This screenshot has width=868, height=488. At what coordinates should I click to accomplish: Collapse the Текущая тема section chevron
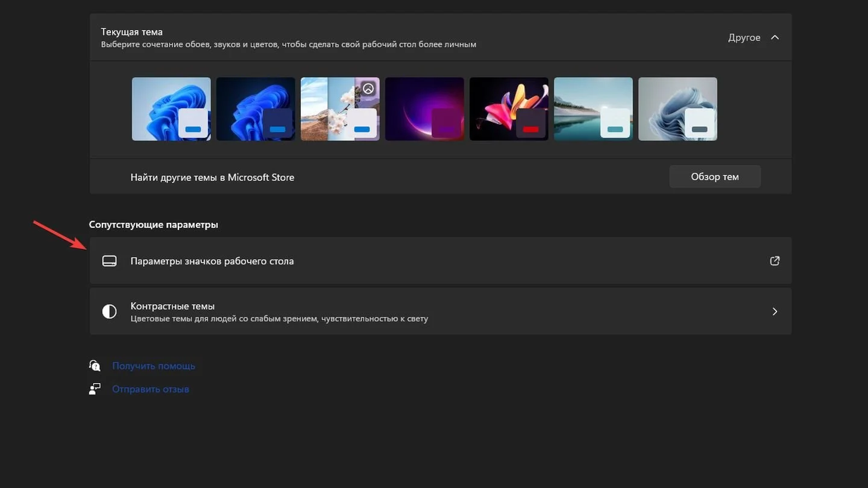775,37
